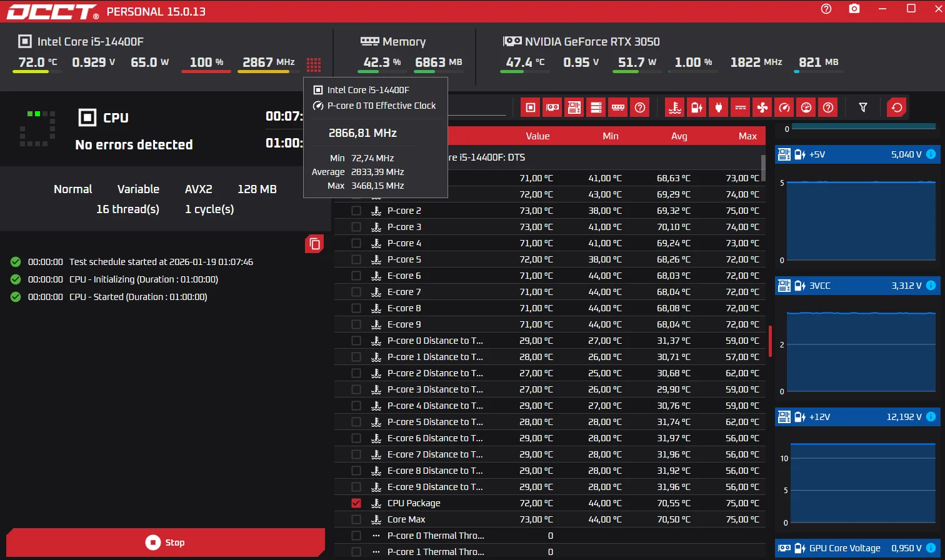Show info for the +5V graph

(x=931, y=154)
